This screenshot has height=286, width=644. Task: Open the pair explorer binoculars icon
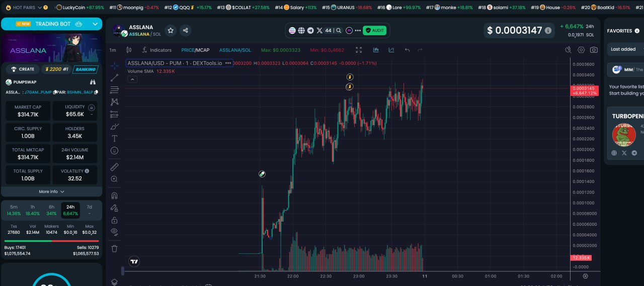(x=93, y=82)
